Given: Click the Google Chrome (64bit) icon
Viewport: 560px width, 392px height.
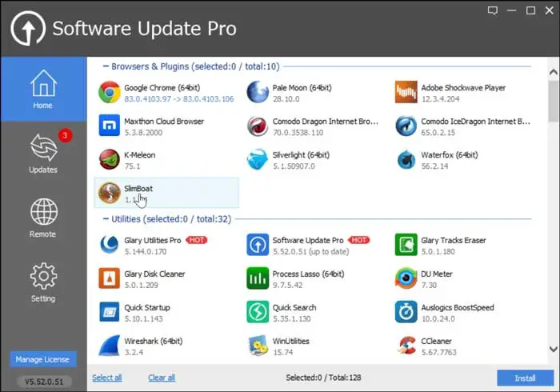Looking at the screenshot, I should pos(110,92).
